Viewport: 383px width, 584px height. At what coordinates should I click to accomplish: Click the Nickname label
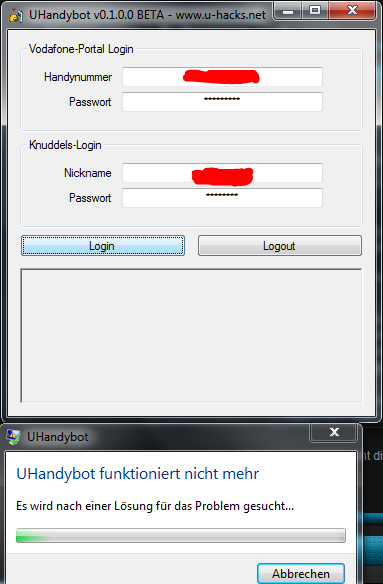coord(88,173)
